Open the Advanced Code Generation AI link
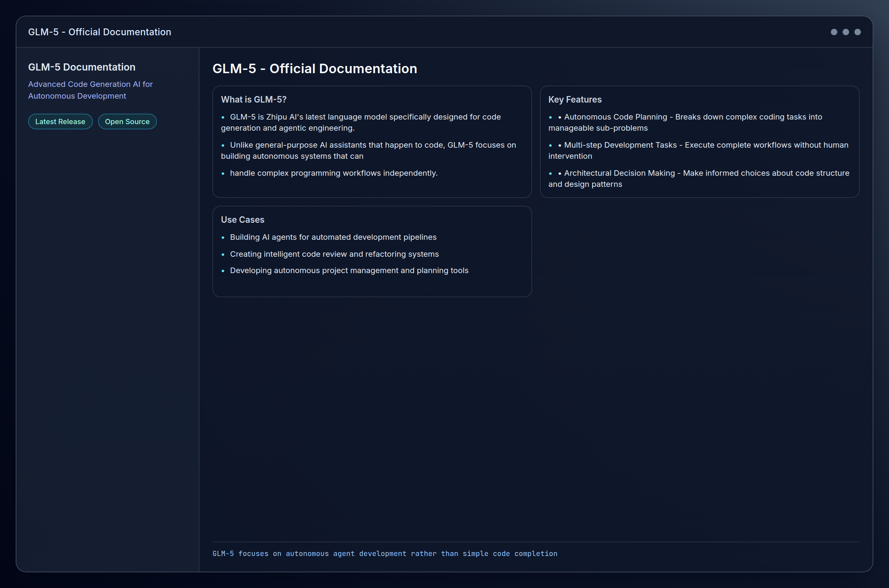The image size is (889, 588). (90, 90)
